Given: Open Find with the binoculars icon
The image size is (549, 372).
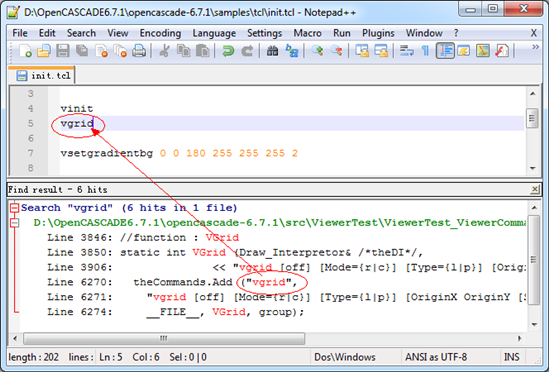Looking at the screenshot, I should (x=272, y=51).
